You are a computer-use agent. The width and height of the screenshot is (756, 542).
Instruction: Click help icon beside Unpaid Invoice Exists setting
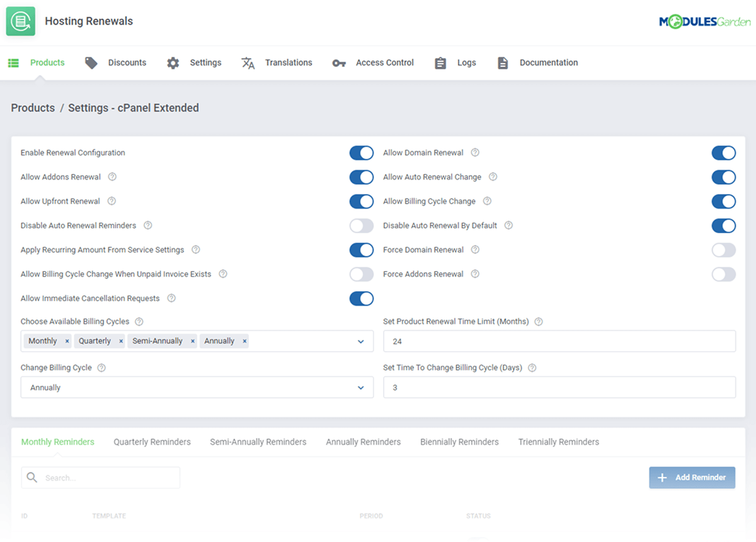click(x=223, y=274)
